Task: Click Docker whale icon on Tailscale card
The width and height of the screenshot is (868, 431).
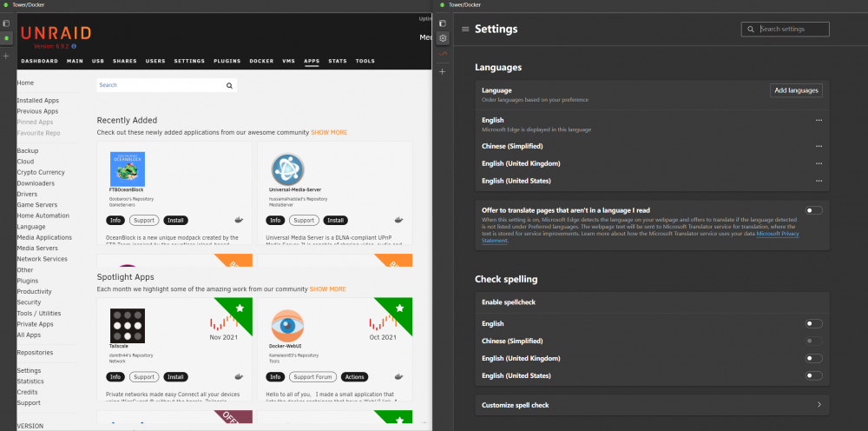Action: click(239, 377)
